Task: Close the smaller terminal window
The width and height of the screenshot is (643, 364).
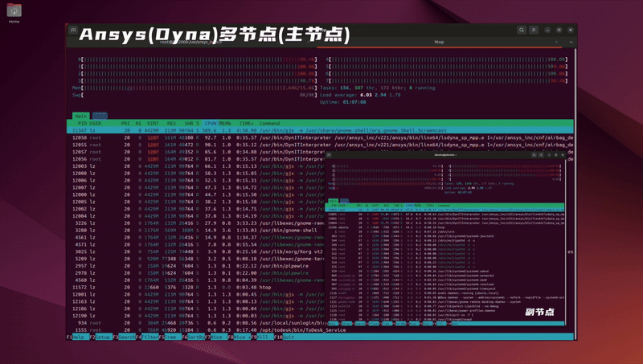Action: (563, 155)
